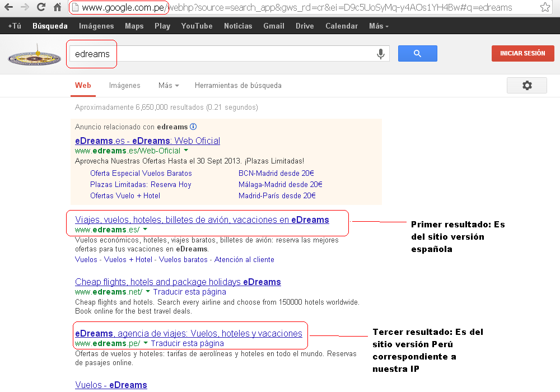Viewport: 560px width, 392px height.
Task: Click Traducir esta página for edreams.net
Action: pos(190,292)
